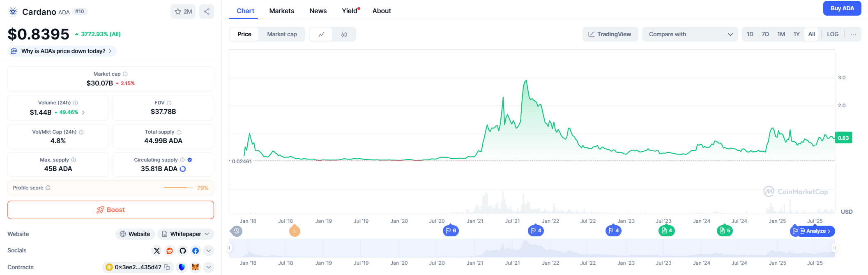The width and height of the screenshot is (868, 275).
Task: Click the right handle of range slider
Action: [x=834, y=248]
